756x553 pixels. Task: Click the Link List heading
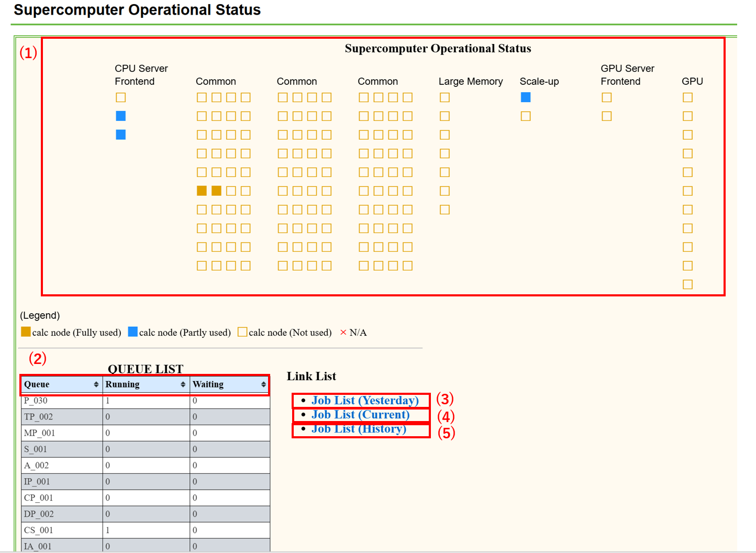point(311,376)
